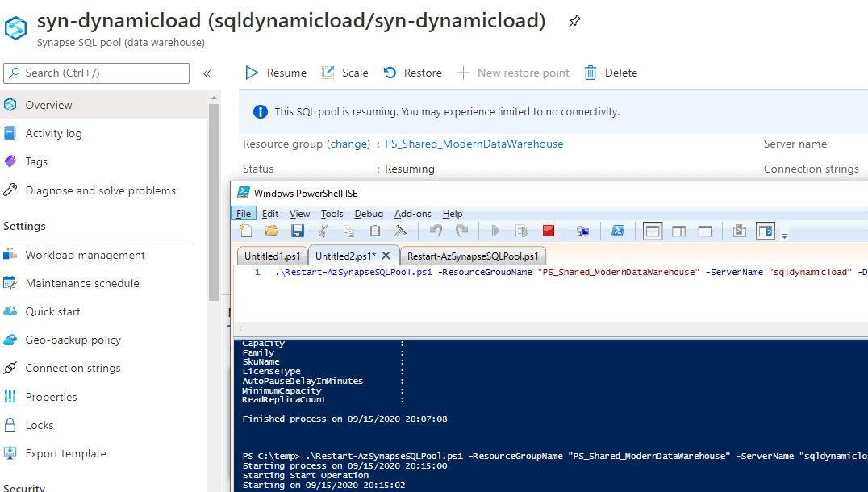Collapse the Azure portal sidebar with double chevron
This screenshot has height=492, width=868.
point(207,72)
